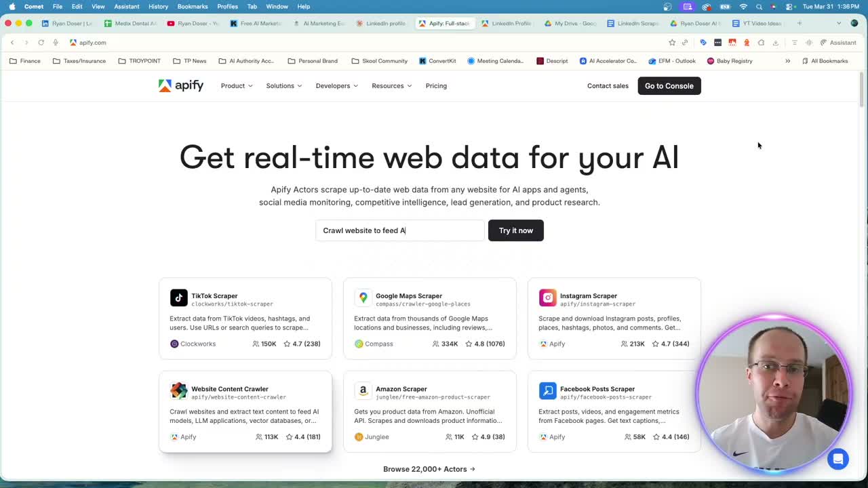Click the Apple menu icon
Viewport: 868px width, 488px height.
click(12, 7)
